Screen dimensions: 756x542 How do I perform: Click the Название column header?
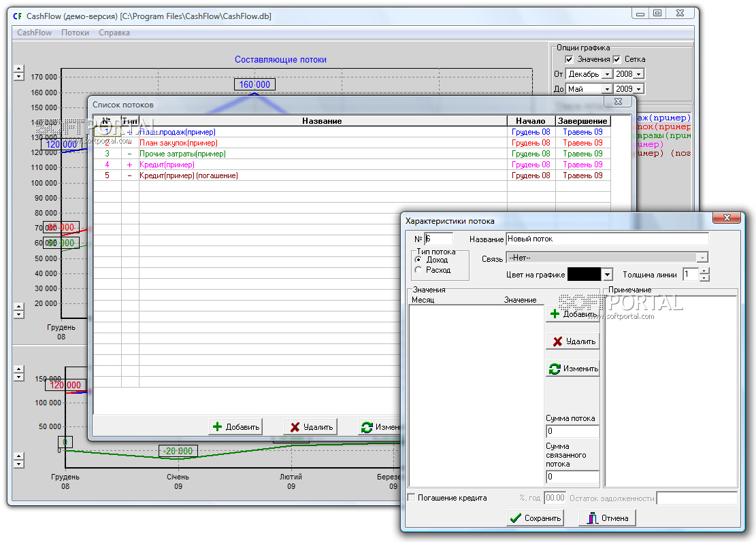click(323, 121)
